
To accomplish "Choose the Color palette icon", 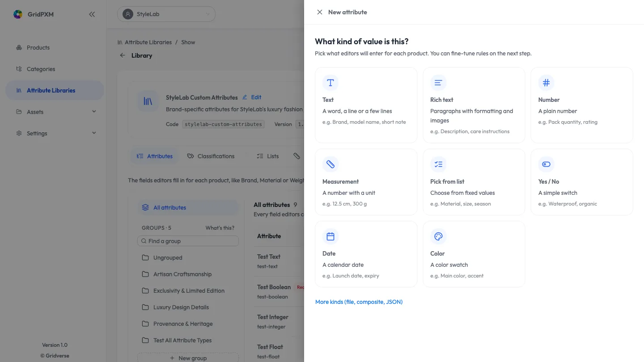I will (x=438, y=236).
